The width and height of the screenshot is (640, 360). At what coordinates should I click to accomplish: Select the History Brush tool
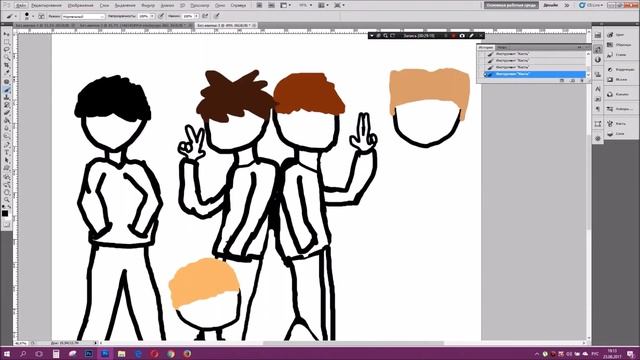6,105
